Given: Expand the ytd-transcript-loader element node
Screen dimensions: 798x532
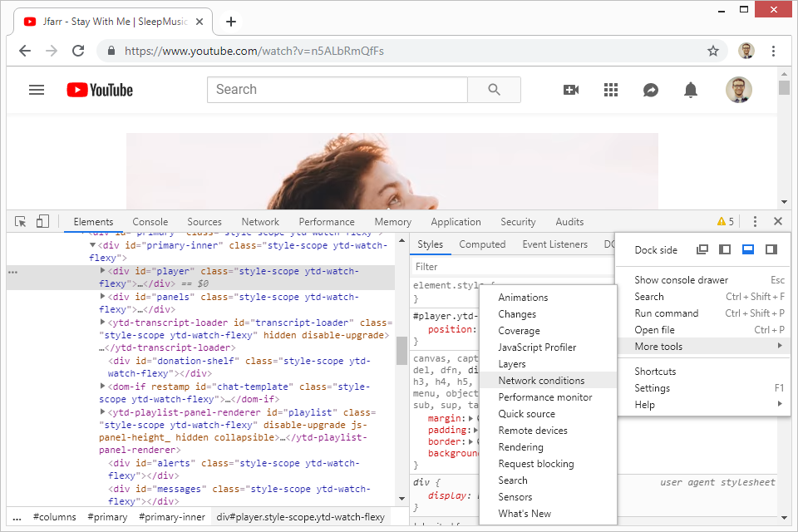Looking at the screenshot, I should pos(103,322).
